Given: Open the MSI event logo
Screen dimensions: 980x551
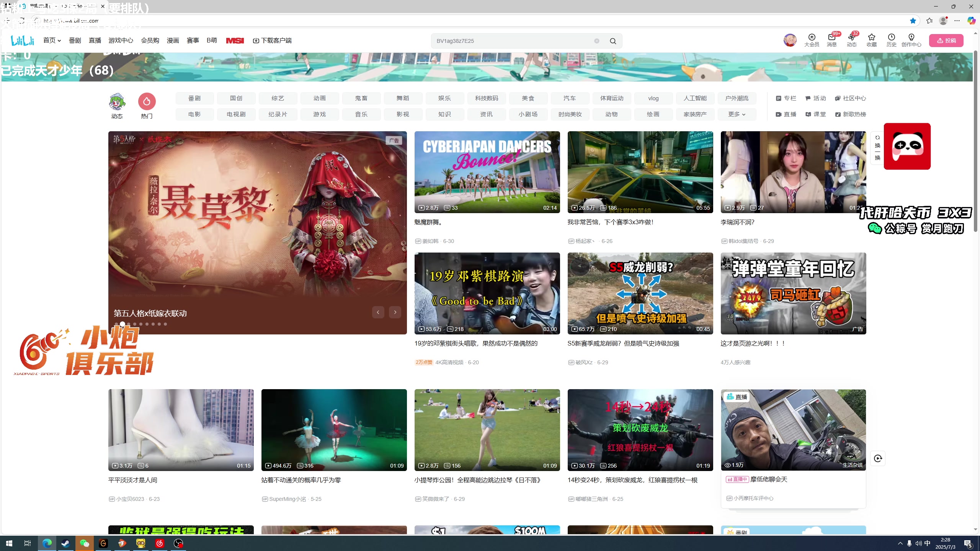Looking at the screenshot, I should [235, 41].
